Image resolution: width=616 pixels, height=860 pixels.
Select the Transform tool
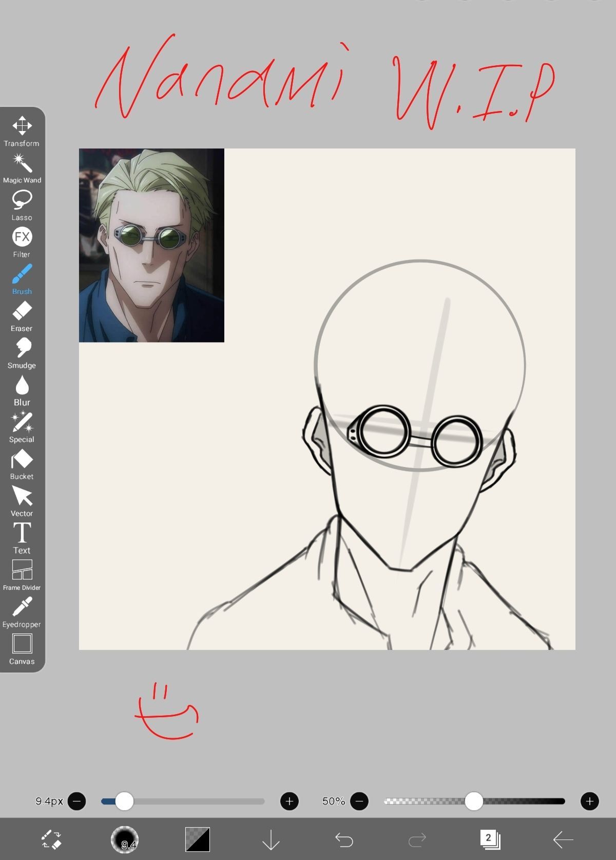click(22, 131)
